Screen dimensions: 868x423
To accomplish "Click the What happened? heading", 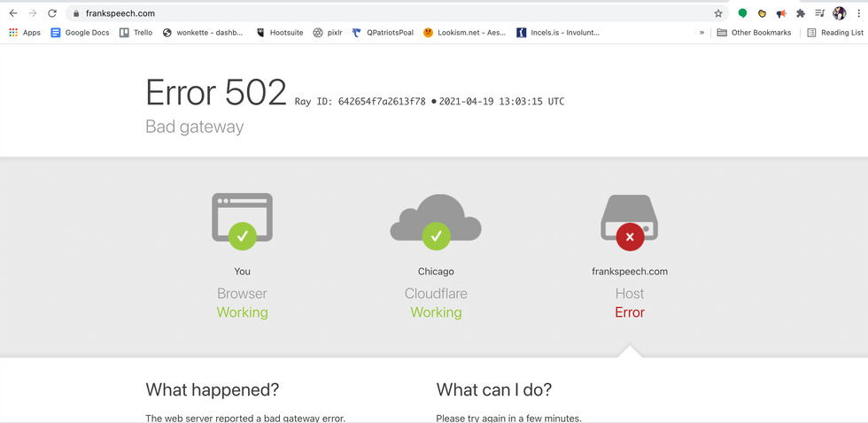I will point(213,390).
